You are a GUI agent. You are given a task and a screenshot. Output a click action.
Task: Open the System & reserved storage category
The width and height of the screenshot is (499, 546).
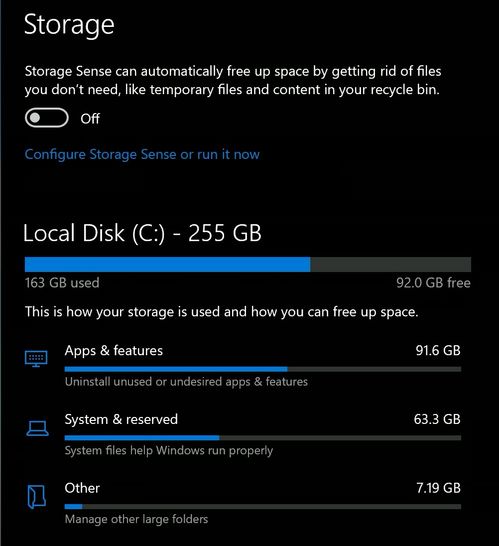[243, 434]
